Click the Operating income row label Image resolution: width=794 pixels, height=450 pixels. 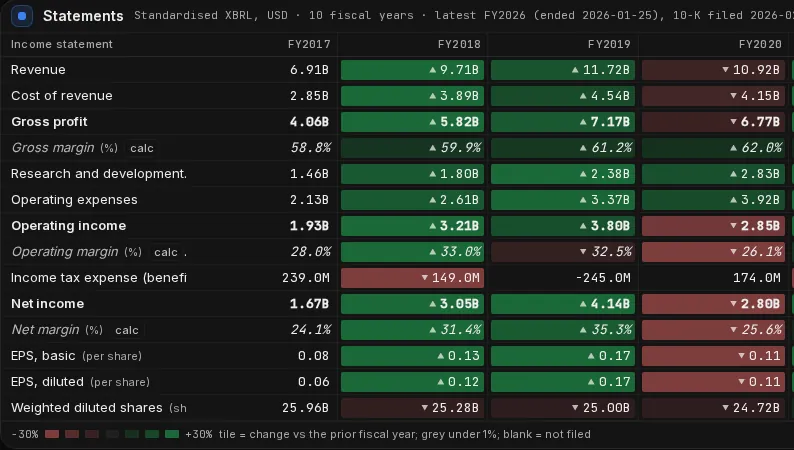(x=68, y=226)
